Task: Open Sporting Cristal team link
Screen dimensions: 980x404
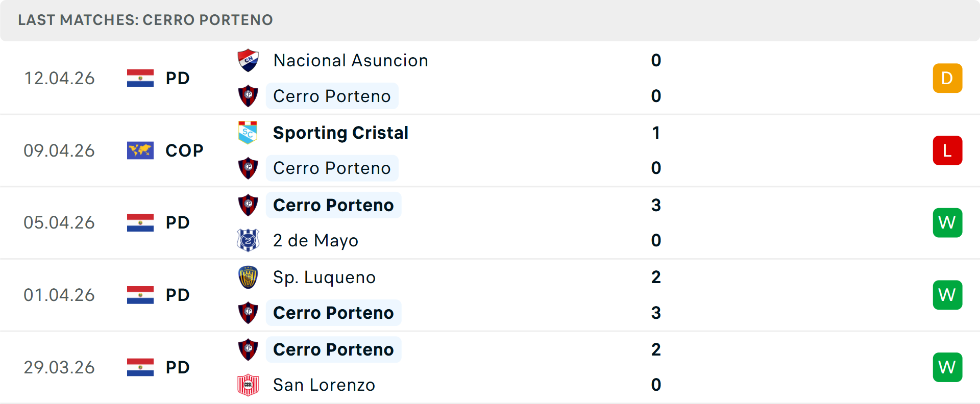Action: pyautogui.click(x=340, y=133)
